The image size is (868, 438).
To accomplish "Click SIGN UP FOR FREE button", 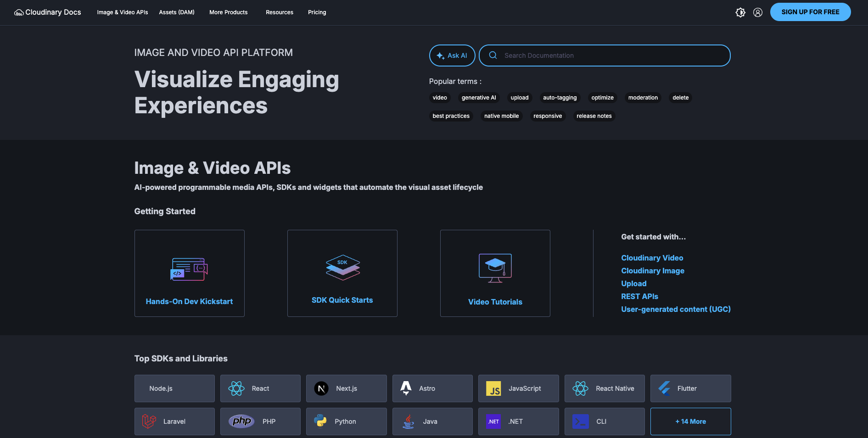I will pyautogui.click(x=810, y=12).
